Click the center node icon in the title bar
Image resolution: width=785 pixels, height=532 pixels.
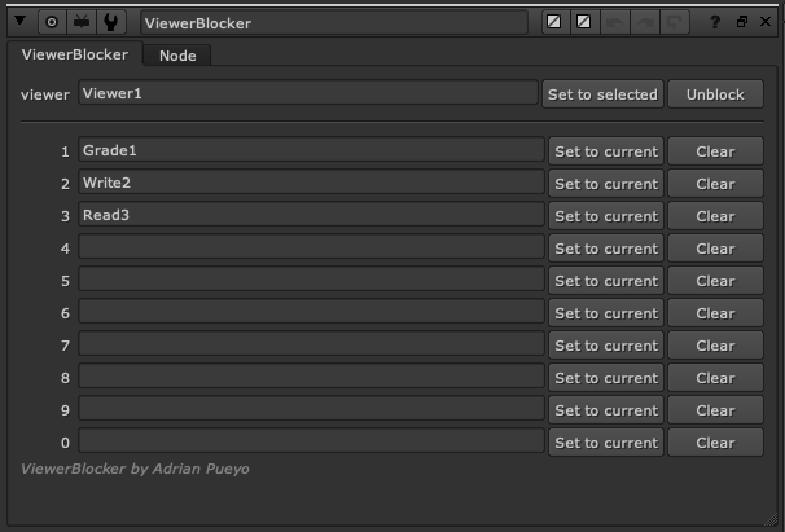(x=81, y=21)
